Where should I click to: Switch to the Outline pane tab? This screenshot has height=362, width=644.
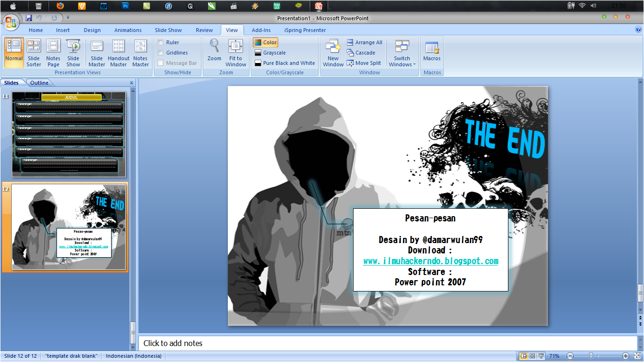(x=40, y=83)
